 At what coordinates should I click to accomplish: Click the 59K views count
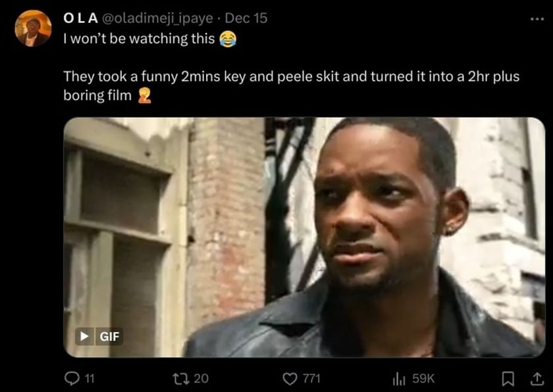pyautogui.click(x=423, y=378)
